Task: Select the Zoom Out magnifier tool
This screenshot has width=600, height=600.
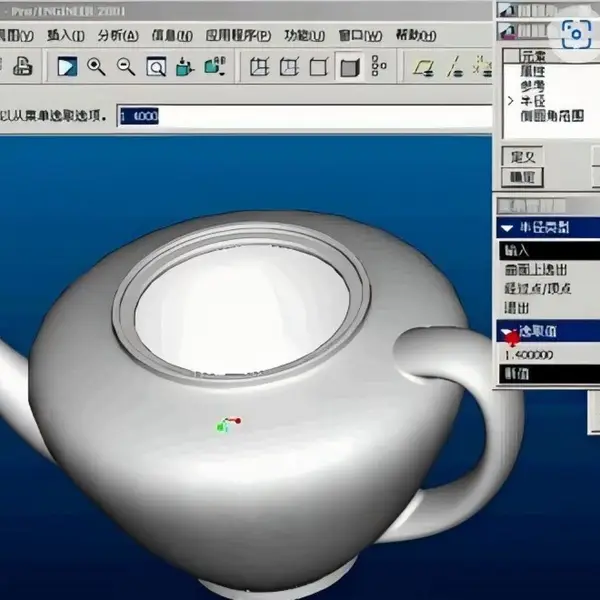Action: (x=126, y=67)
